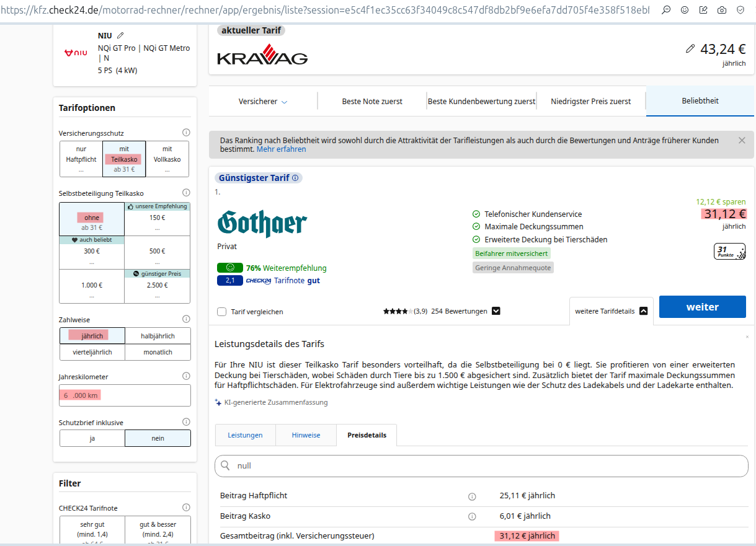Select Schutzbrief inklusive option ja
Viewport: 756px width, 546px height.
tap(92, 438)
